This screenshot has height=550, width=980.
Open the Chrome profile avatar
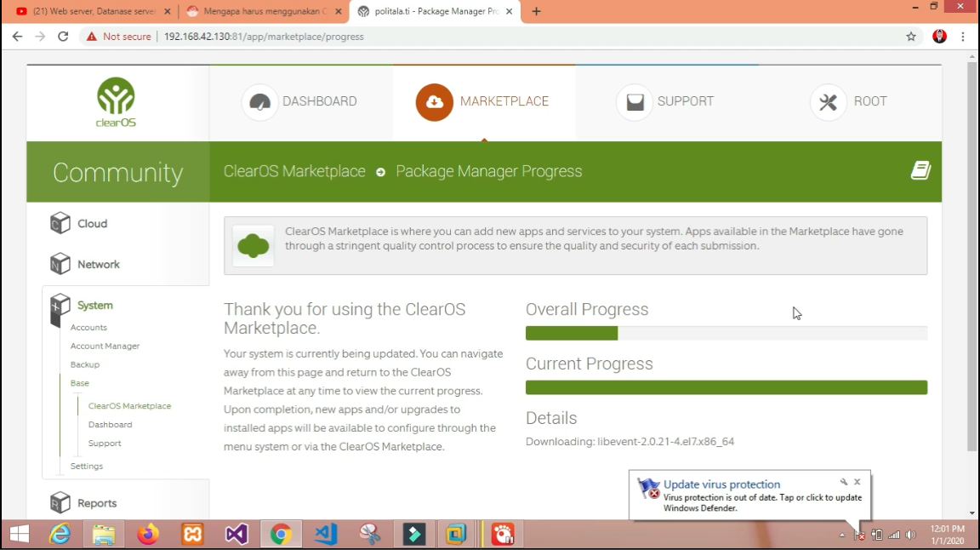click(939, 37)
